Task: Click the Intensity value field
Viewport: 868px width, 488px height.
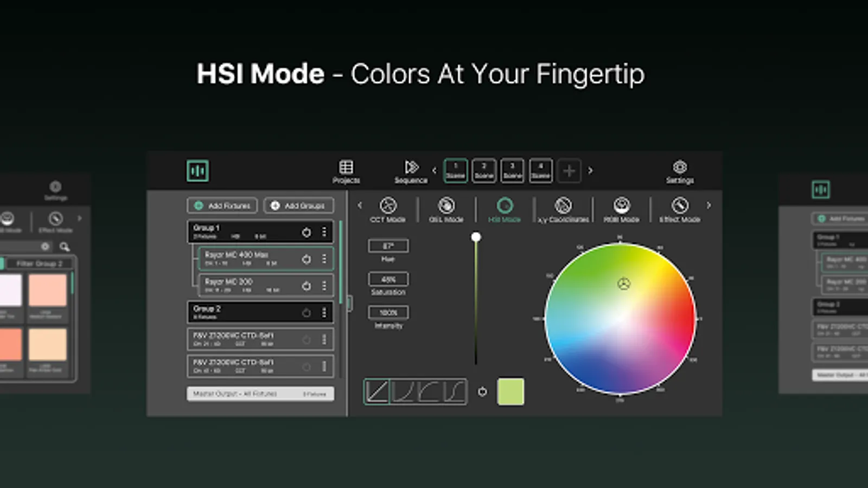Action: [388, 312]
